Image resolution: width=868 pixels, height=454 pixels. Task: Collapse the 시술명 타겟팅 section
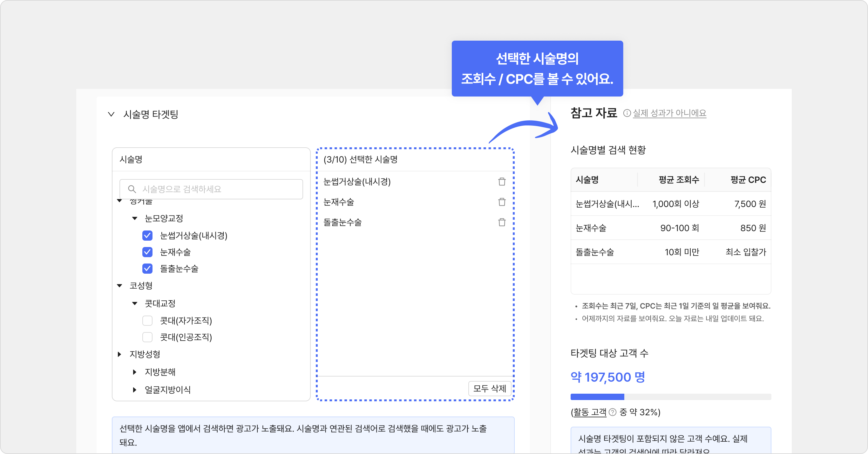111,115
